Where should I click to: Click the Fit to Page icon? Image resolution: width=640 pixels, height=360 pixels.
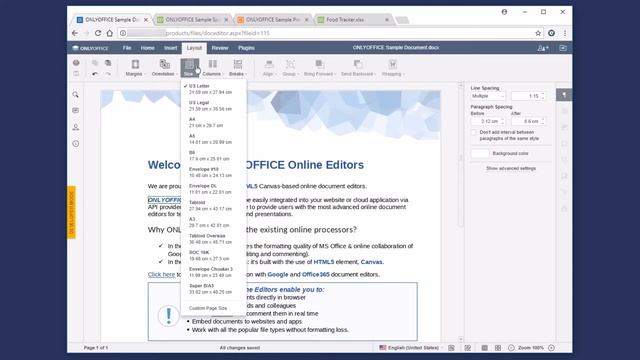(x=484, y=348)
